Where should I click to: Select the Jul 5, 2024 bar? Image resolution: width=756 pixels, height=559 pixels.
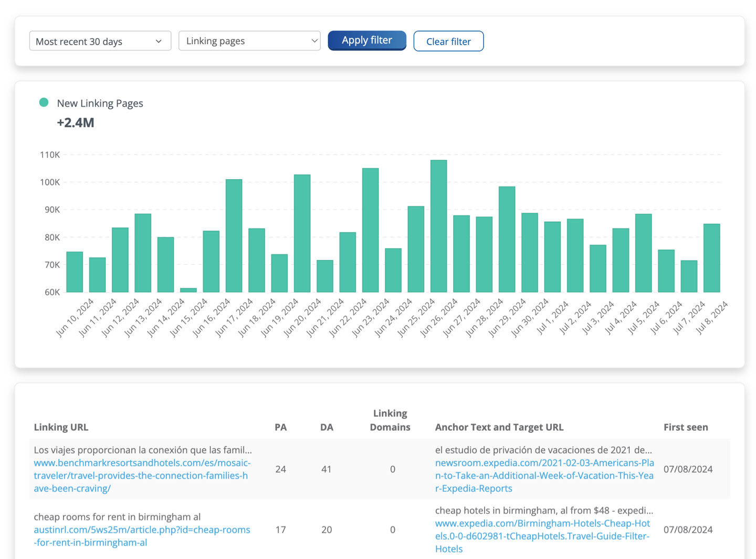pyautogui.click(x=644, y=253)
